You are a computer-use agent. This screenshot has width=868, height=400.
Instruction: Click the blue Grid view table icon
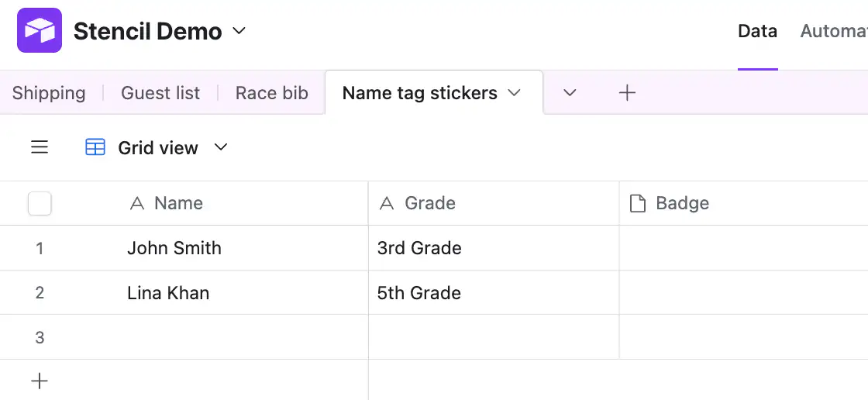(95, 147)
